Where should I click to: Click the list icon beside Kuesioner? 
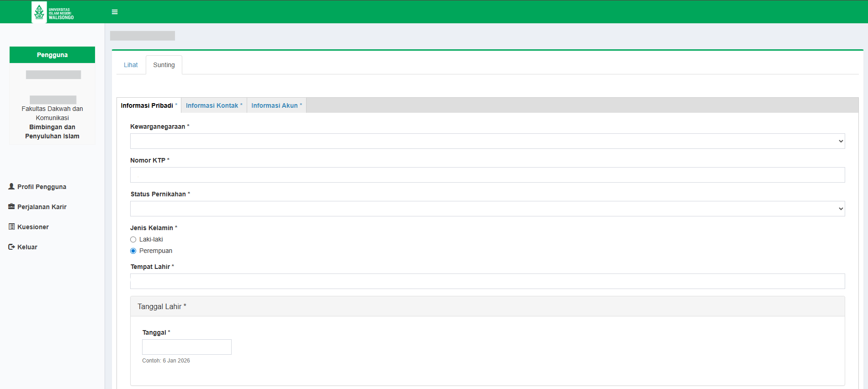(11, 226)
